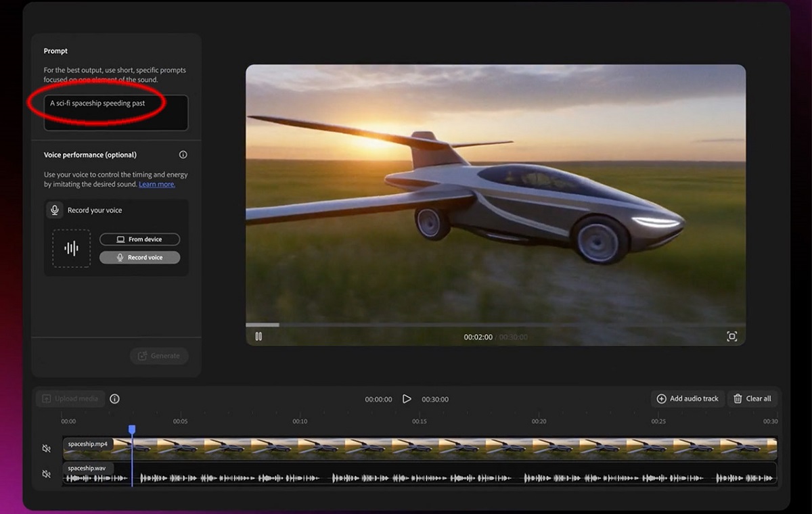This screenshot has width=812, height=514.
Task: Enter fullscreen video preview
Action: 731,336
